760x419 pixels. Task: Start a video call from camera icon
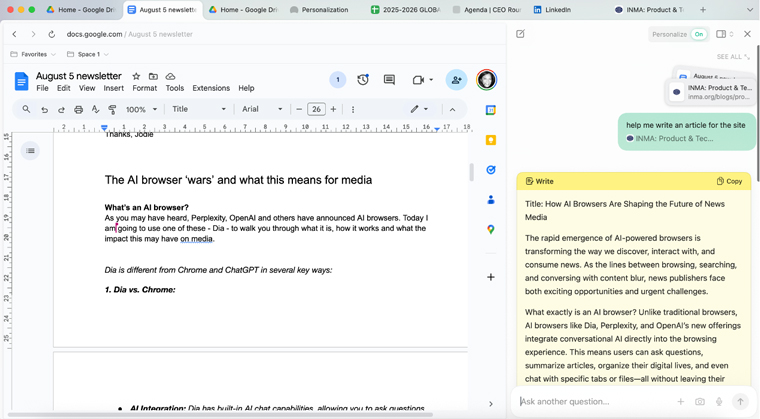[418, 80]
